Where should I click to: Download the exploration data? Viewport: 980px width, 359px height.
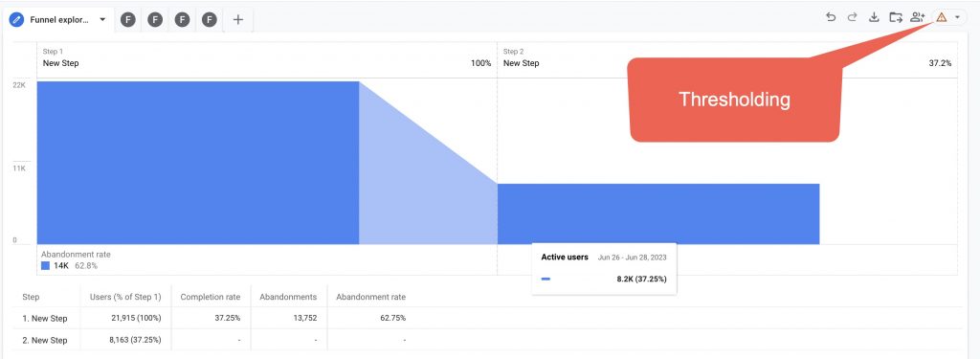tap(875, 17)
